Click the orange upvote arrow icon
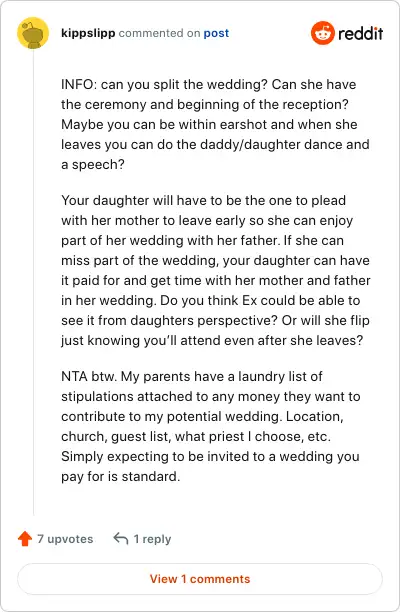Screen dimensions: 400x612 pyautogui.click(x=25, y=539)
